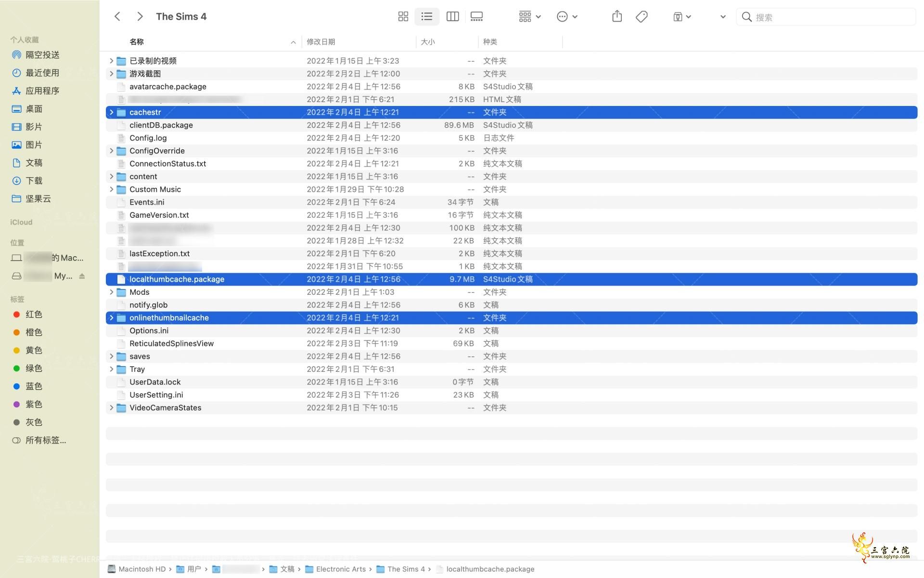Expand the Tray folder
The height and width of the screenshot is (578, 924).
(111, 369)
